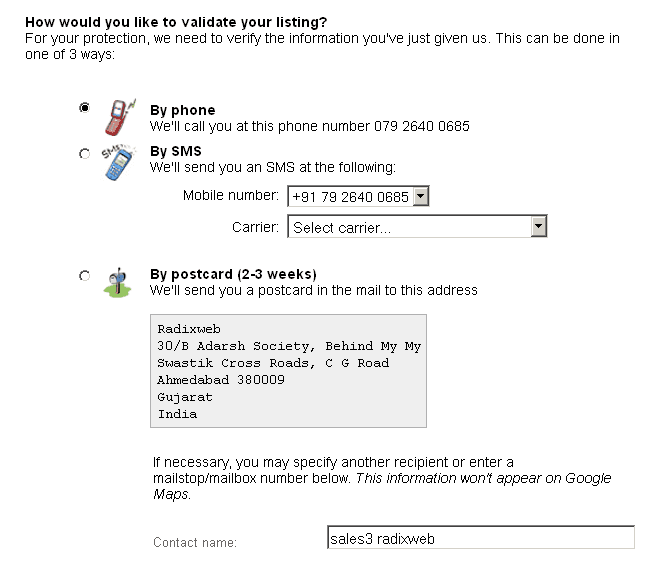Click the Mobile number dropdown arrow
Viewport: 650px width, 577px height.
point(420,197)
